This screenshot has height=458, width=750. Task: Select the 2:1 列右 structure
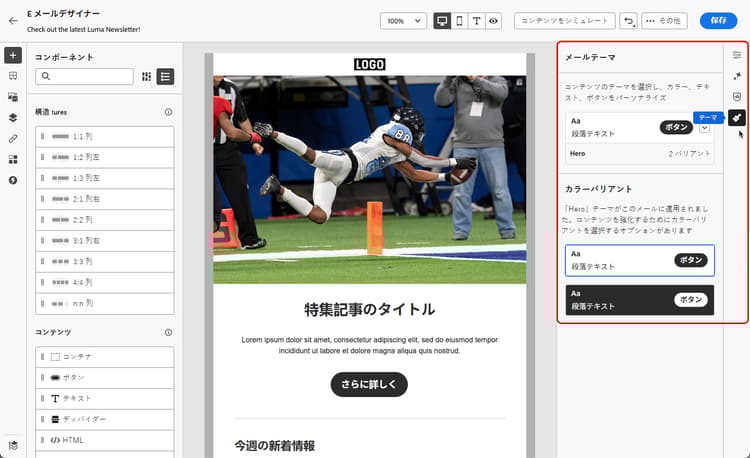point(105,199)
